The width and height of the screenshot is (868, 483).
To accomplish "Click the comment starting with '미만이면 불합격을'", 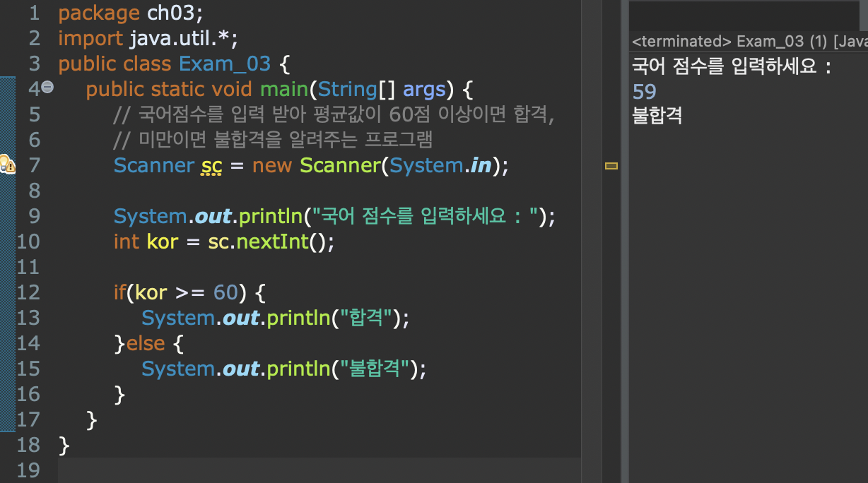I will pos(272,140).
